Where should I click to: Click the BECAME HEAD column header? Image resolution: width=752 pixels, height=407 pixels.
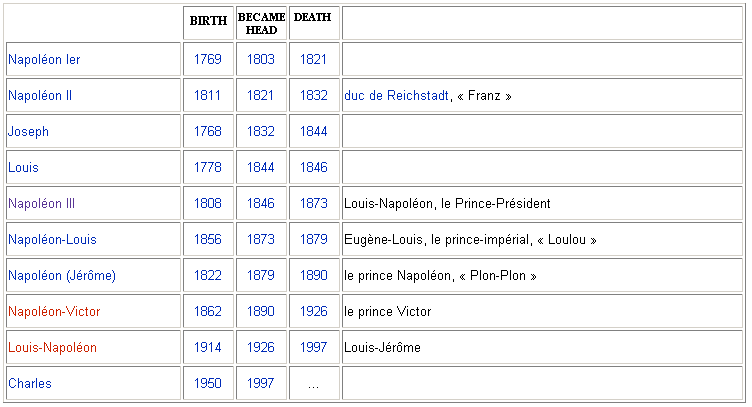pos(261,23)
